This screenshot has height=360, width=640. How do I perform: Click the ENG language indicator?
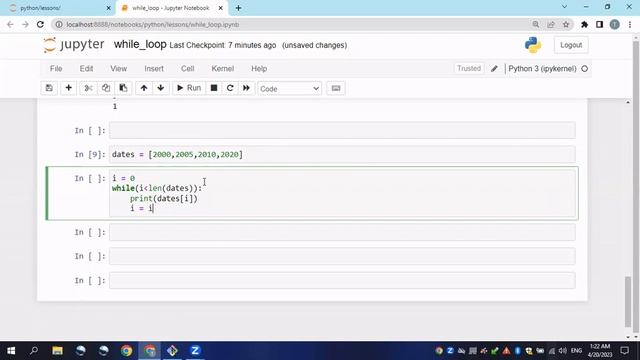pyautogui.click(x=576, y=351)
